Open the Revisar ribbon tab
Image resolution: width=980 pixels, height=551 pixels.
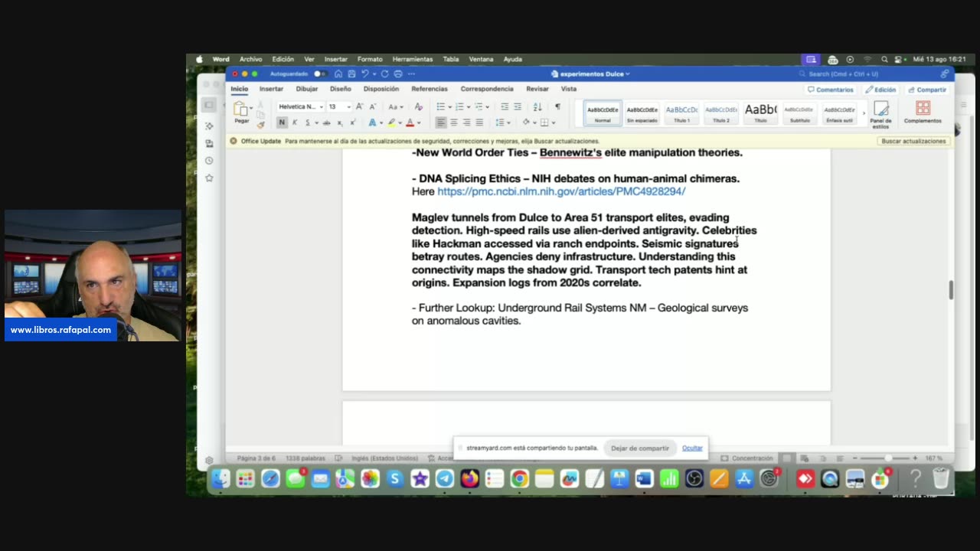coord(537,89)
